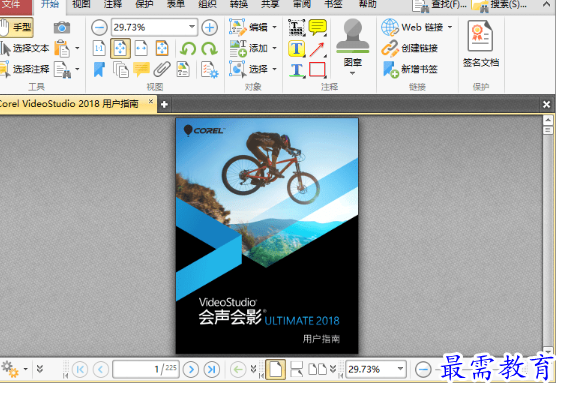Go to next page button

pos(191,369)
